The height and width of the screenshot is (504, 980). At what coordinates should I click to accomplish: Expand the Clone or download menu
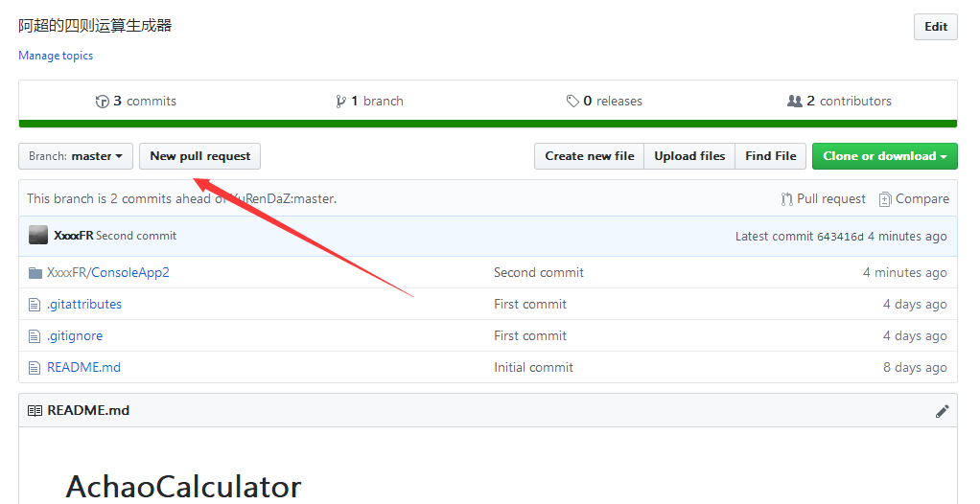click(884, 156)
